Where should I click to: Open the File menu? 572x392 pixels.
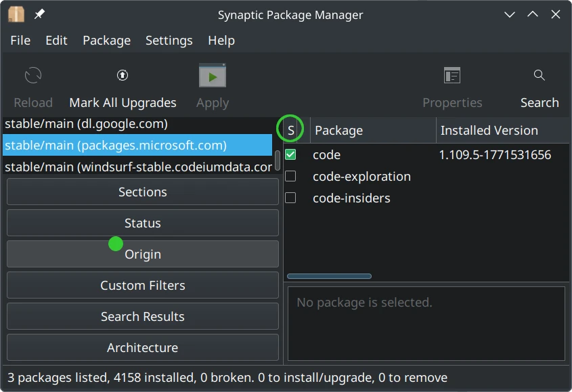[x=20, y=41]
